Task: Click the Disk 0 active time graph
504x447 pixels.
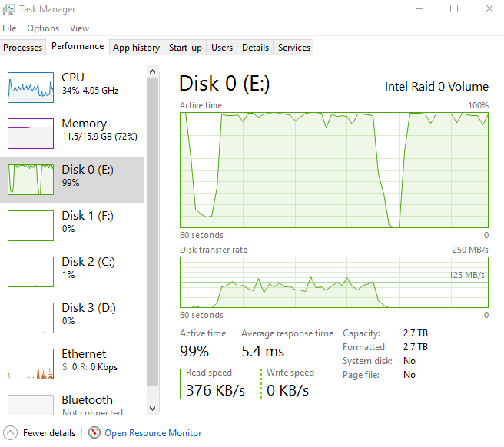Action: coord(334,170)
